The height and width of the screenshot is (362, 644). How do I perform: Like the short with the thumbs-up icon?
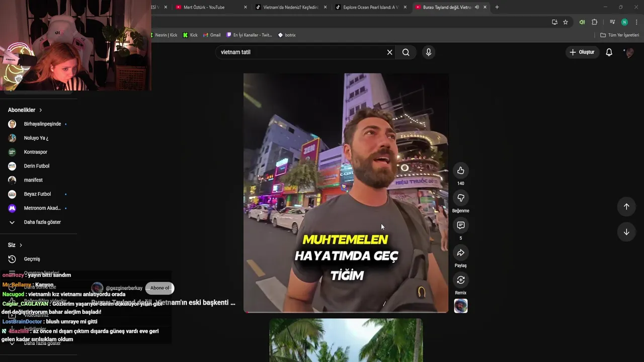click(460, 170)
